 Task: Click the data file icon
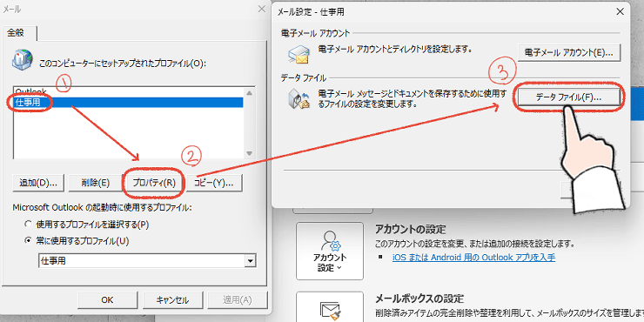tap(299, 100)
